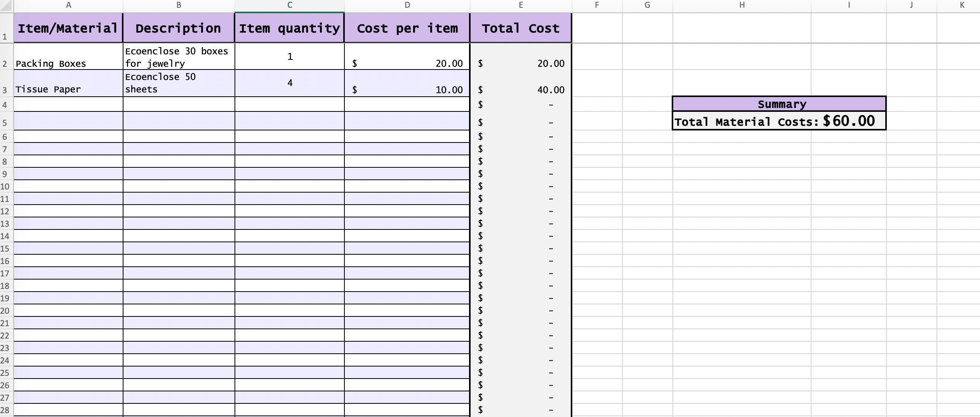Select the empty cell A4
This screenshot has width=980, height=417.
tap(68, 104)
